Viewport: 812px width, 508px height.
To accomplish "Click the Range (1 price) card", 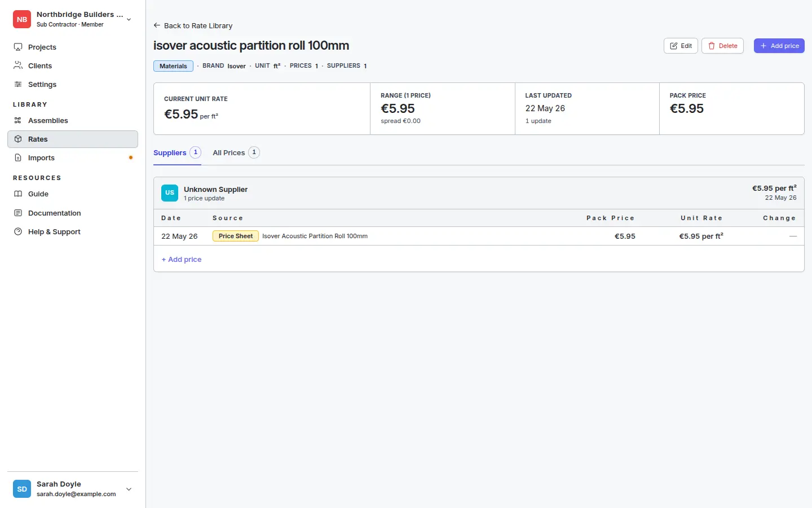I will click(443, 108).
